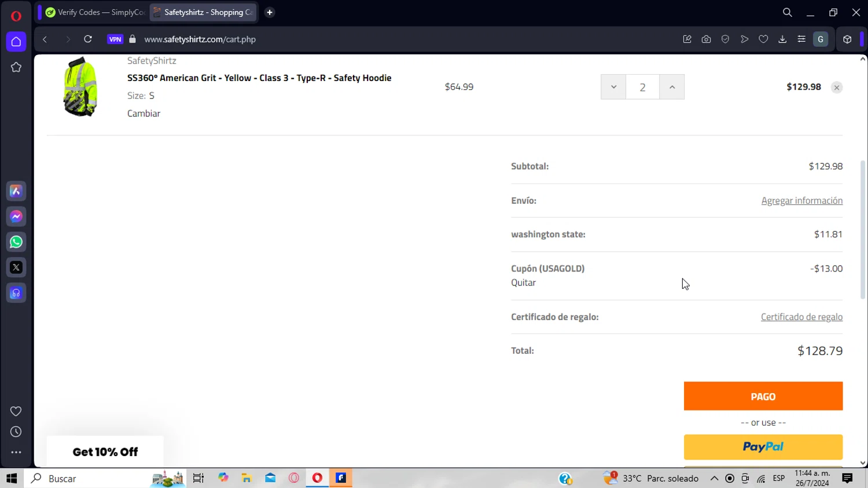
Task: Open the Opera start page home icon
Action: coord(16,42)
